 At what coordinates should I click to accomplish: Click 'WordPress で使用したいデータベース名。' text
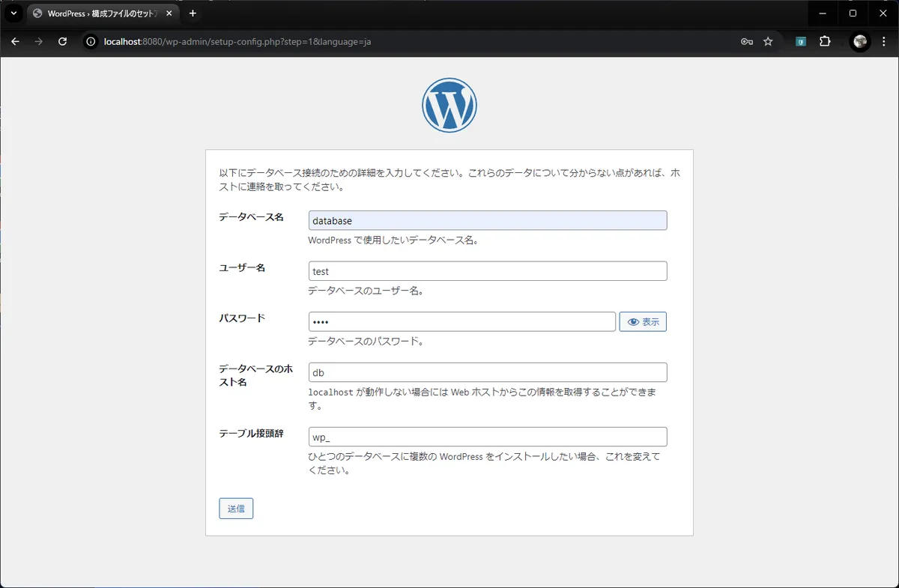pos(393,240)
